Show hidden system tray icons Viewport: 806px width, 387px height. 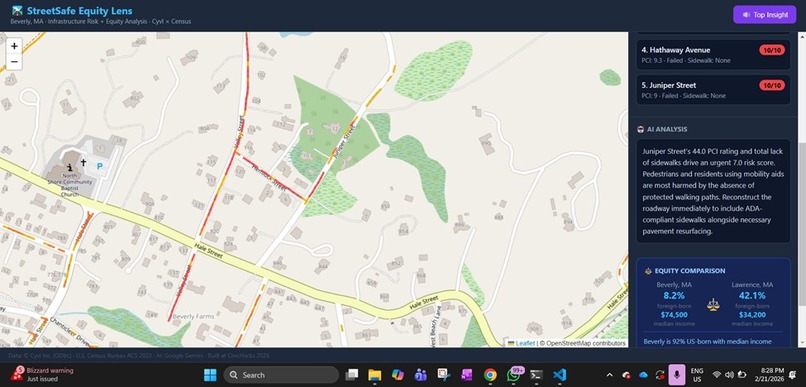tap(610, 375)
